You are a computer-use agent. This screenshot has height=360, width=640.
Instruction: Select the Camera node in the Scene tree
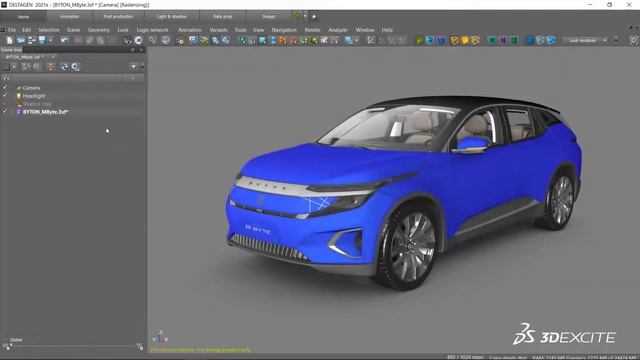coord(31,88)
